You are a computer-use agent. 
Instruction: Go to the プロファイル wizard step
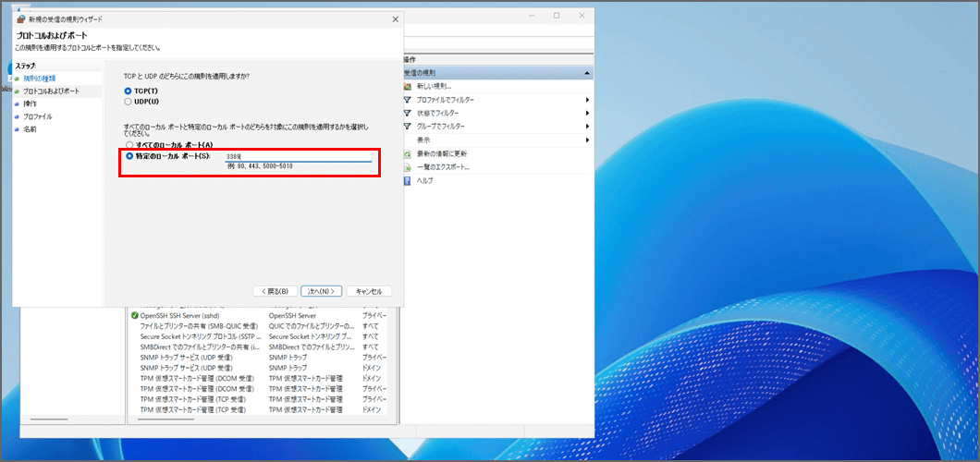click(37, 116)
